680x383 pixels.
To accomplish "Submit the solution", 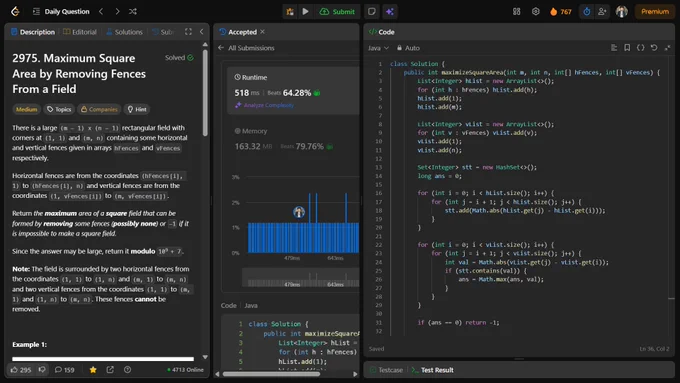I will point(337,12).
